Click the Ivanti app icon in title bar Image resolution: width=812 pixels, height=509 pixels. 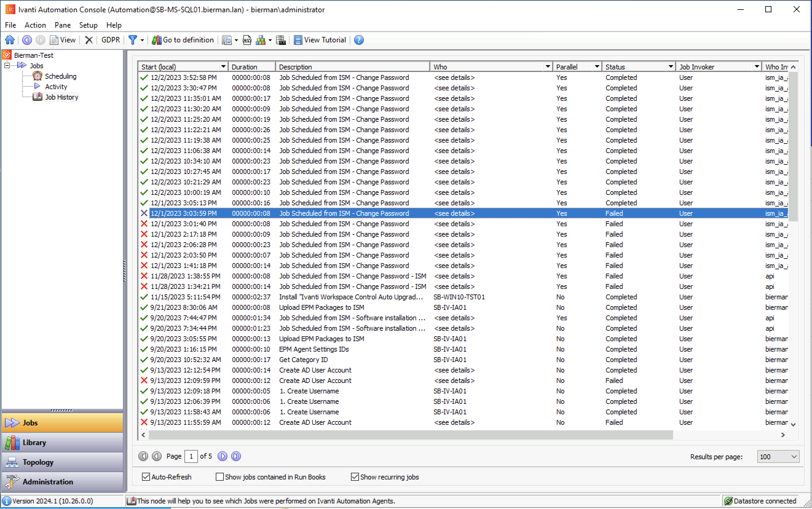10,10
